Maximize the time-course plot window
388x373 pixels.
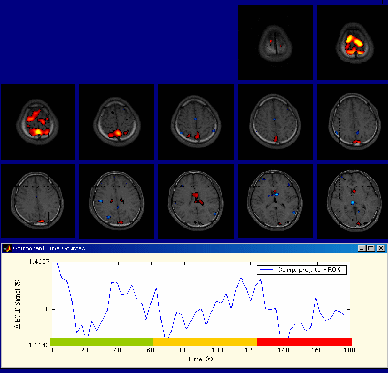370,248
